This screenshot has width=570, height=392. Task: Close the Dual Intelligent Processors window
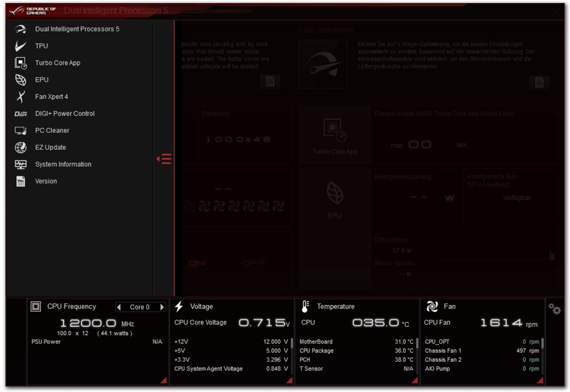click(x=556, y=11)
